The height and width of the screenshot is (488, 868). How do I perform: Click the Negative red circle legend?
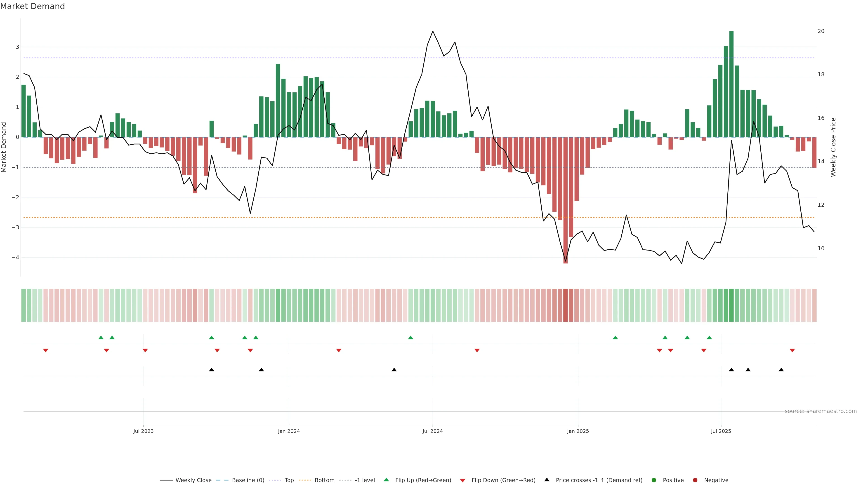pos(695,480)
